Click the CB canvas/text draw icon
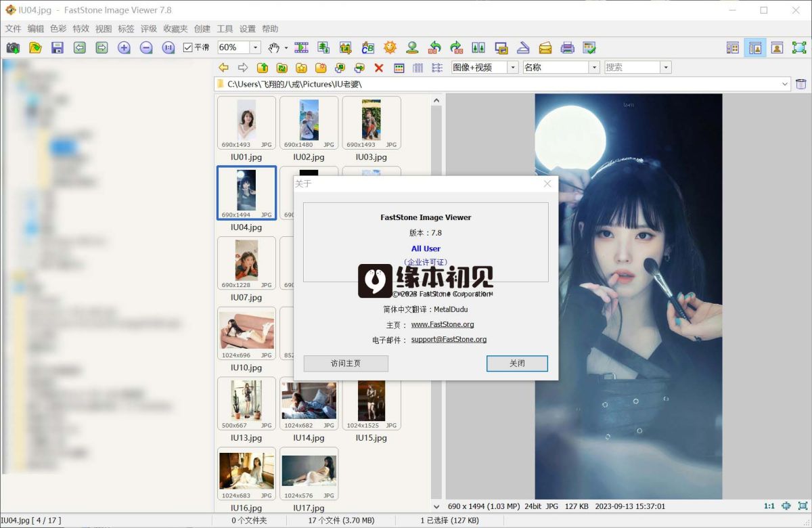 point(368,48)
